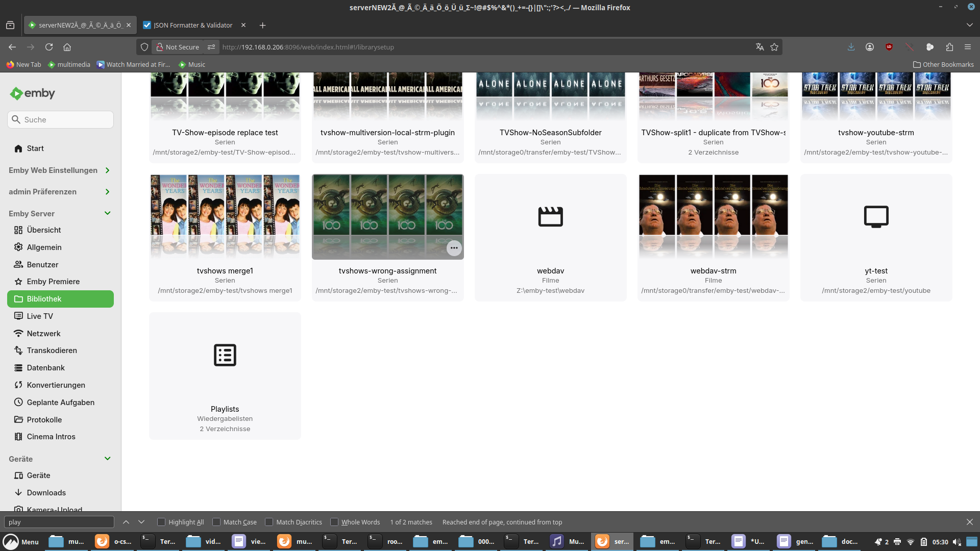Enable Highlight All checkbox

(161, 522)
